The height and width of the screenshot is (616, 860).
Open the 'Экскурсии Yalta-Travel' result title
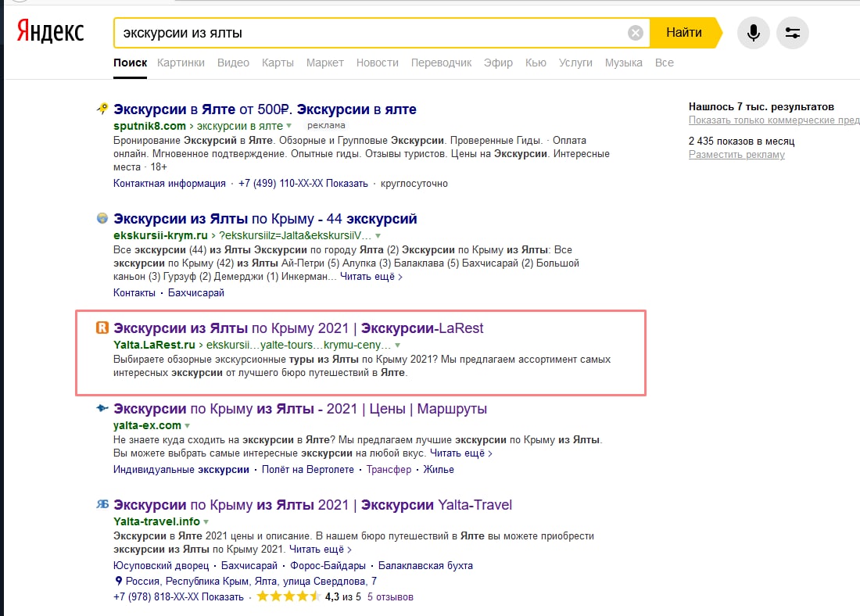point(313,505)
